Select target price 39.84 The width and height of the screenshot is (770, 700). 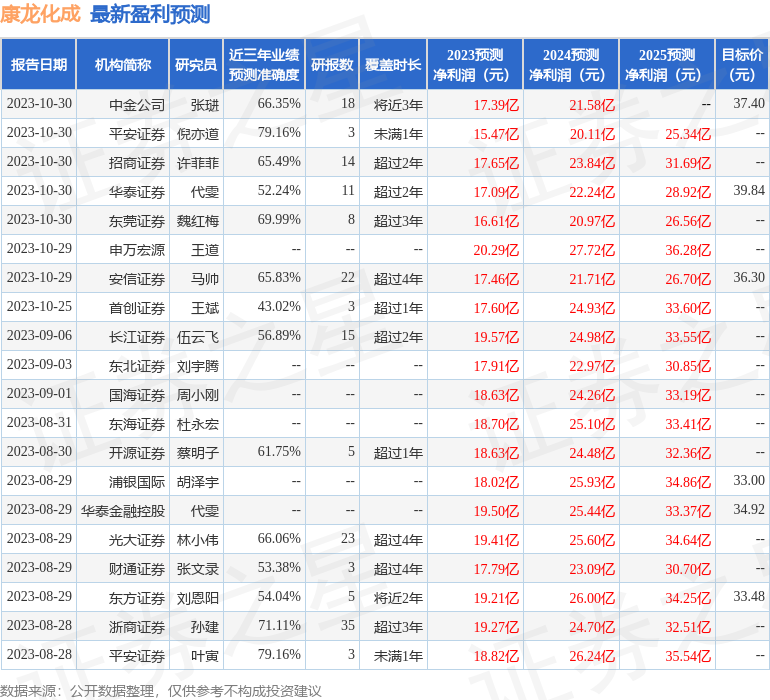(x=749, y=190)
